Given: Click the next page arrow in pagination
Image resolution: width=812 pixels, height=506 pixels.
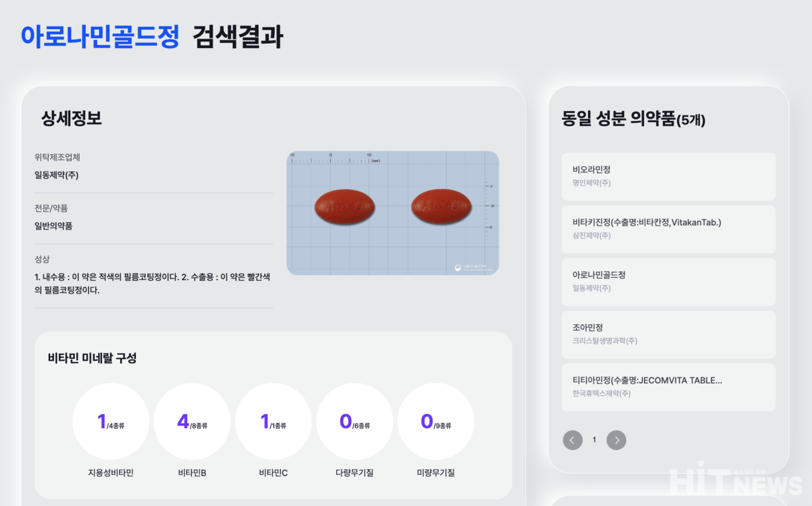Looking at the screenshot, I should tap(616, 440).
